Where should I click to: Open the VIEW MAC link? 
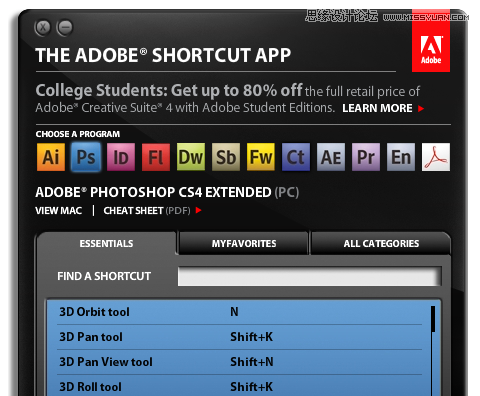pyautogui.click(x=59, y=211)
